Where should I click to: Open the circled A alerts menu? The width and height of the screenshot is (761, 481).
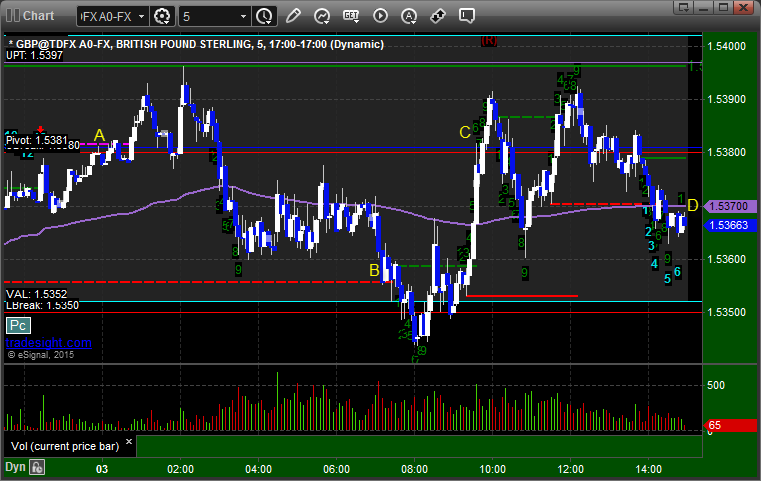(x=409, y=16)
